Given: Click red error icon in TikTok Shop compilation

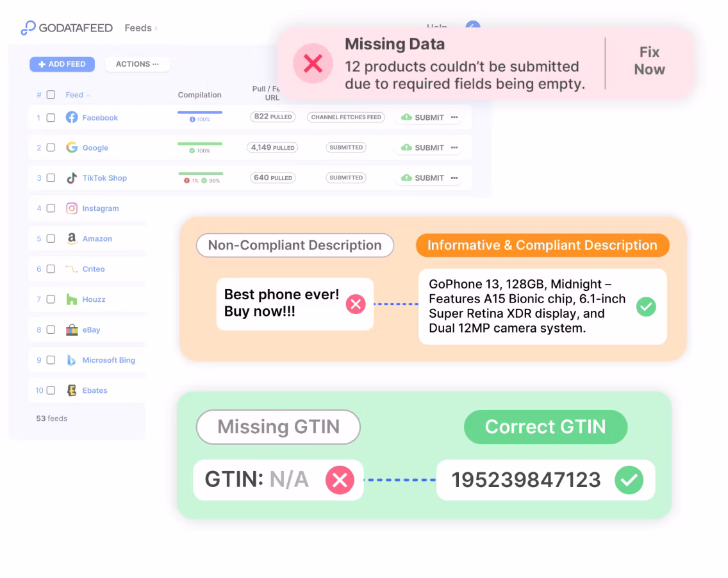Looking at the screenshot, I should pos(186,181).
